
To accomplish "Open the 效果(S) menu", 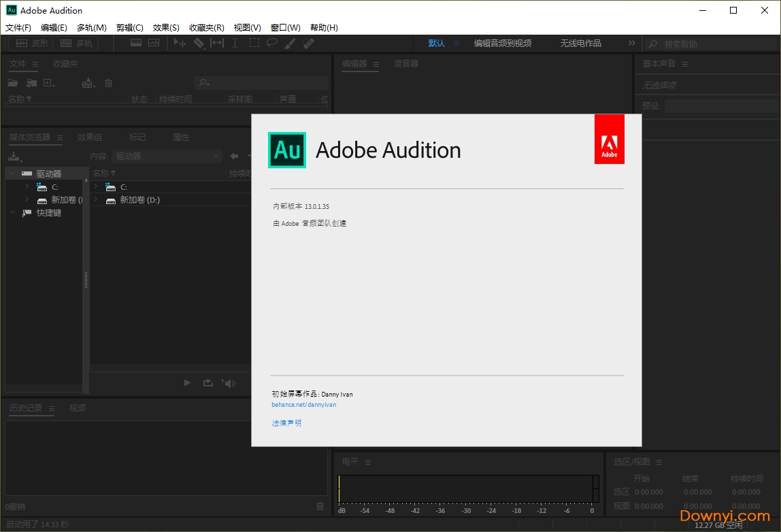I will (x=166, y=28).
